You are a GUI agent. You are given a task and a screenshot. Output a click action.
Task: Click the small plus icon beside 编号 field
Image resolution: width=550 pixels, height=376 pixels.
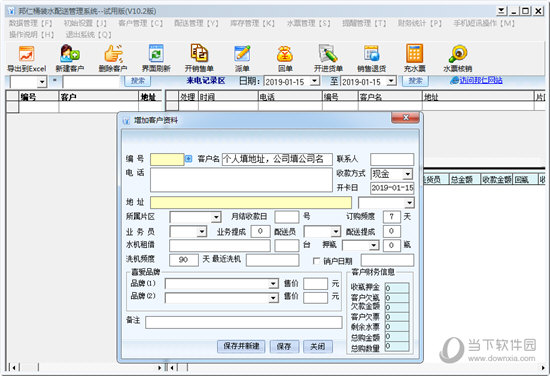click(x=189, y=159)
